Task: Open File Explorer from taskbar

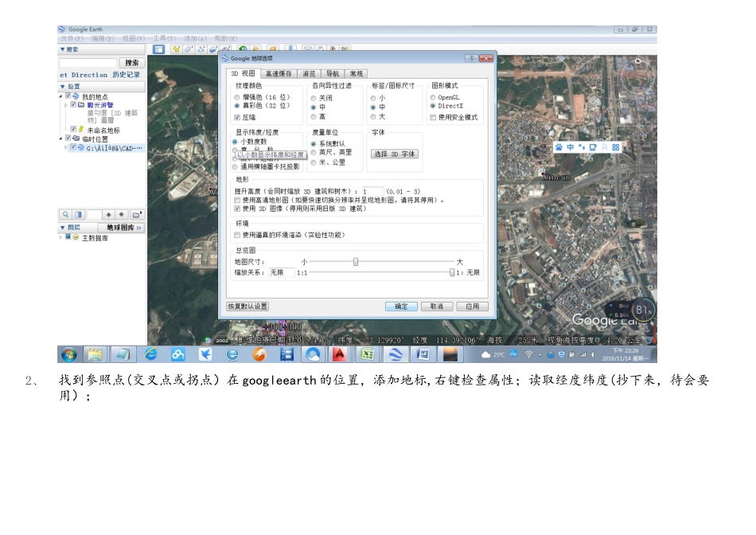Action: 95,355
